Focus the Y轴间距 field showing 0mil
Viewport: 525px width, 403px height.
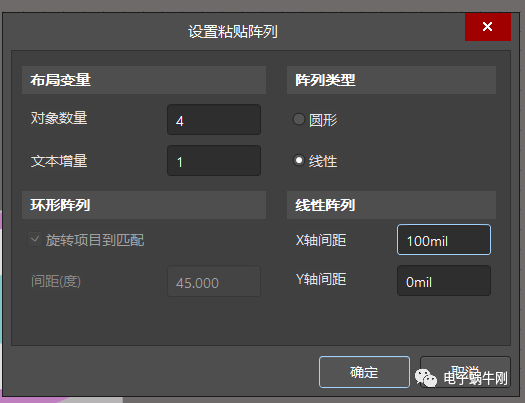(x=444, y=280)
